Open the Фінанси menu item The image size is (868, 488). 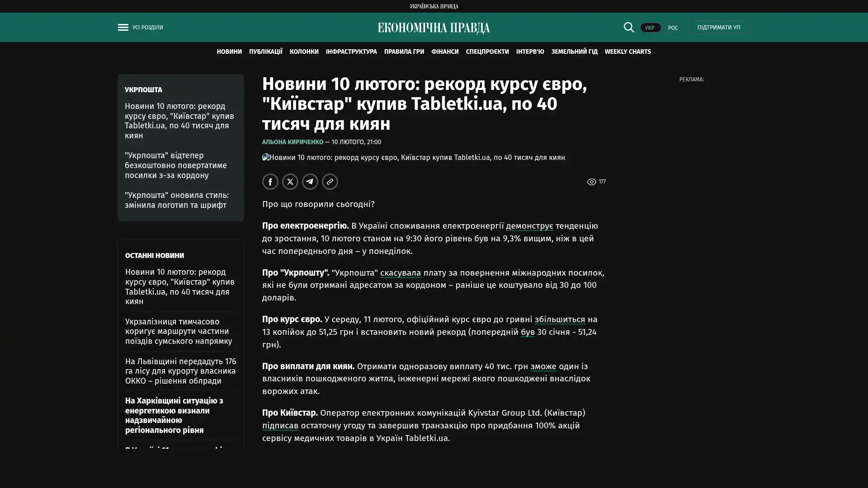[444, 52]
